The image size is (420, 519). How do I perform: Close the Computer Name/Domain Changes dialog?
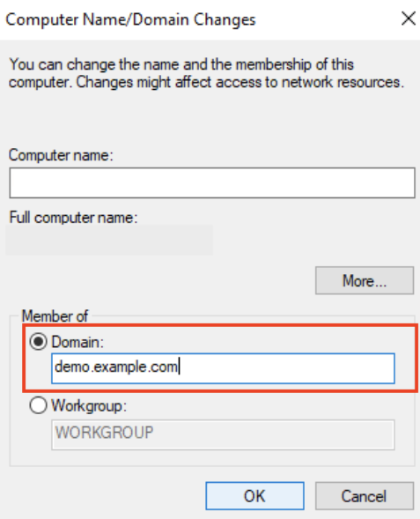(x=408, y=19)
